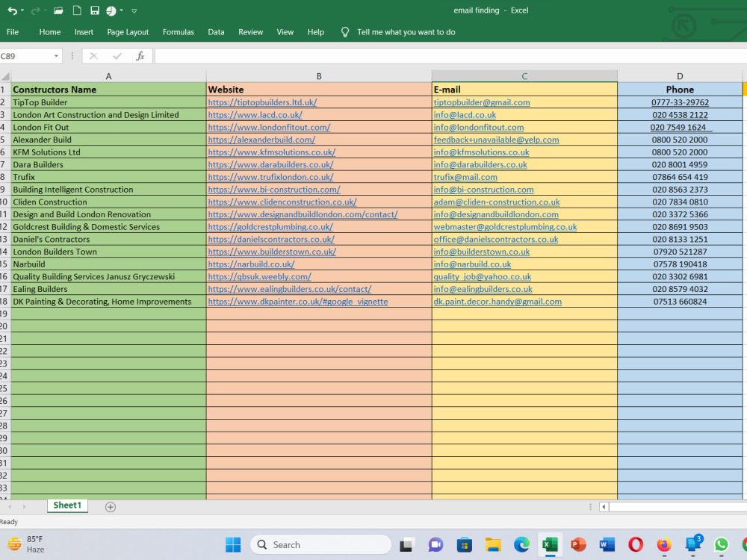Expand the Undo history dropdown arrow

click(22, 10)
